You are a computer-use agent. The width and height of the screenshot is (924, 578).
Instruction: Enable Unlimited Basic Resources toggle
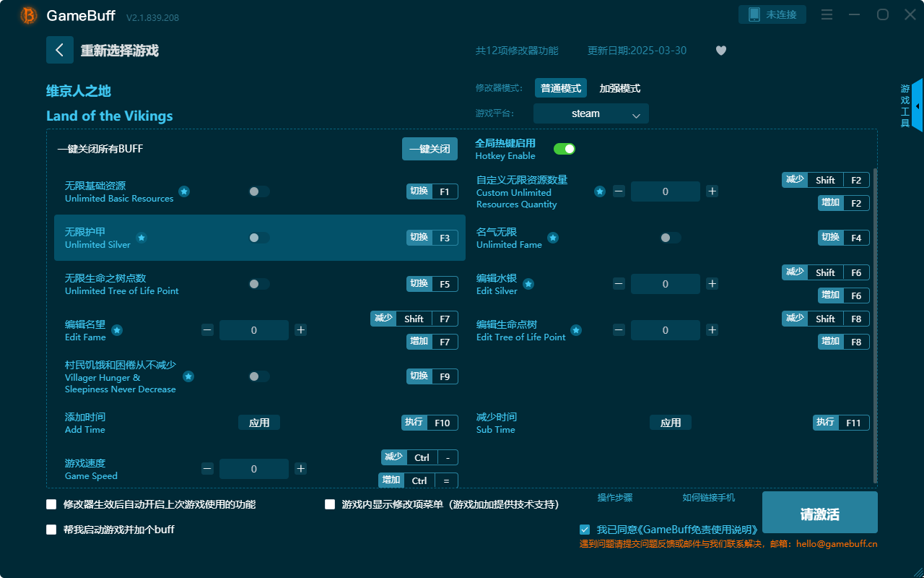(259, 191)
